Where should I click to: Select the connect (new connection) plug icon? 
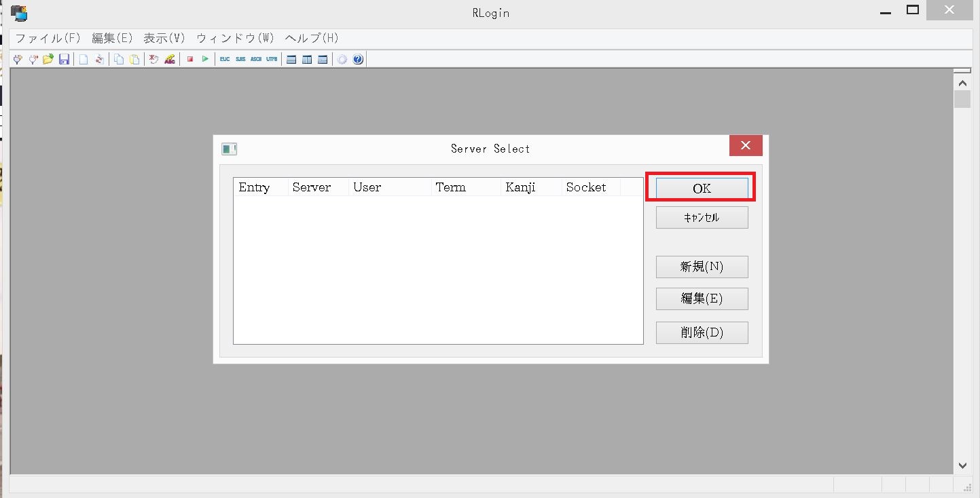click(x=17, y=59)
